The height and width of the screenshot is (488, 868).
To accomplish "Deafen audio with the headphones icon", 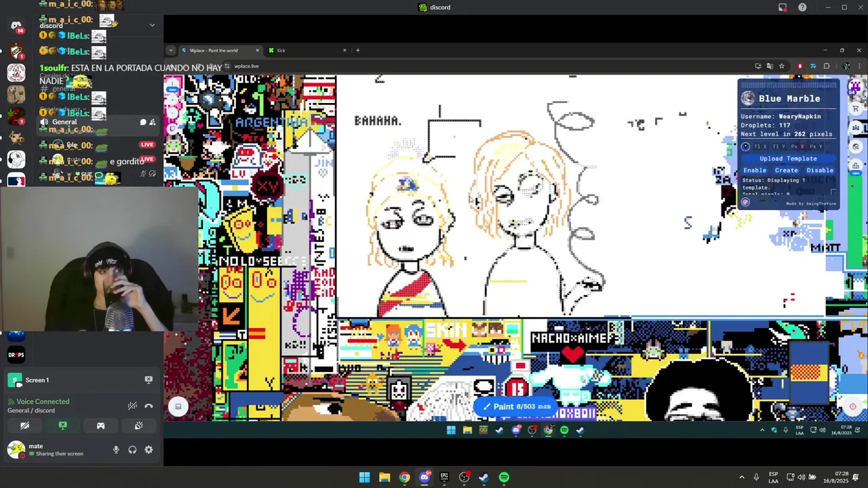I will [x=132, y=449].
